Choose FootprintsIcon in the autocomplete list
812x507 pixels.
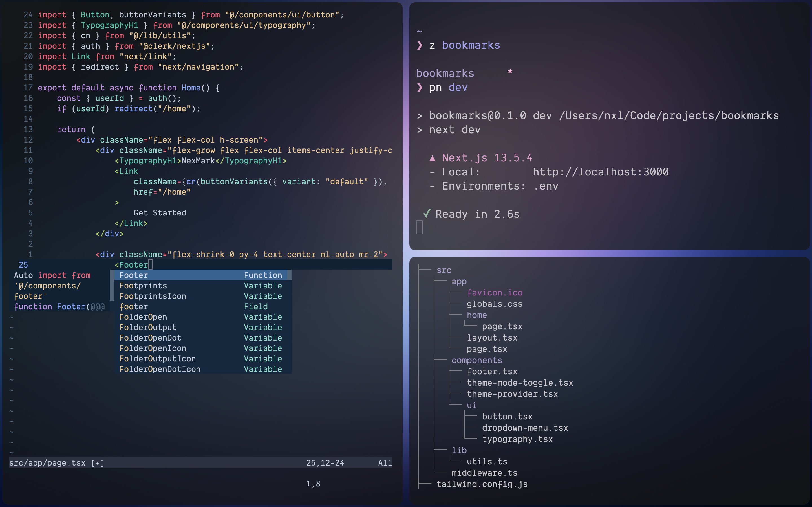point(153,296)
